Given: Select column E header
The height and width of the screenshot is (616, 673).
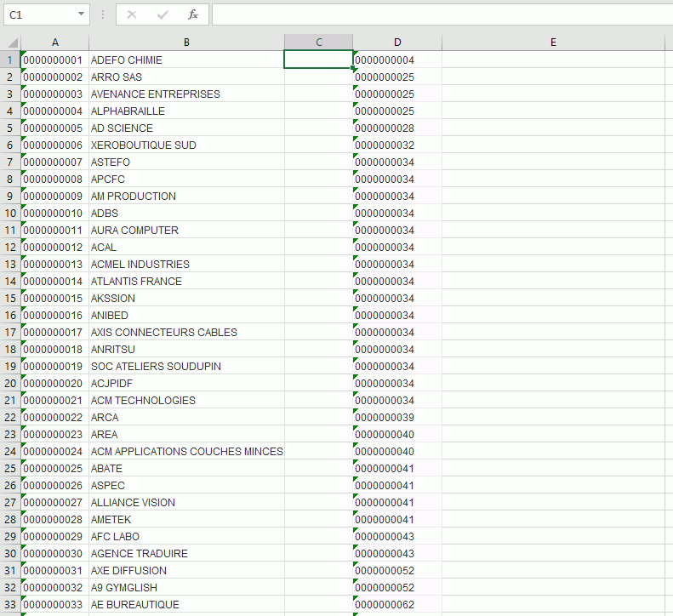Looking at the screenshot, I should 553,43.
